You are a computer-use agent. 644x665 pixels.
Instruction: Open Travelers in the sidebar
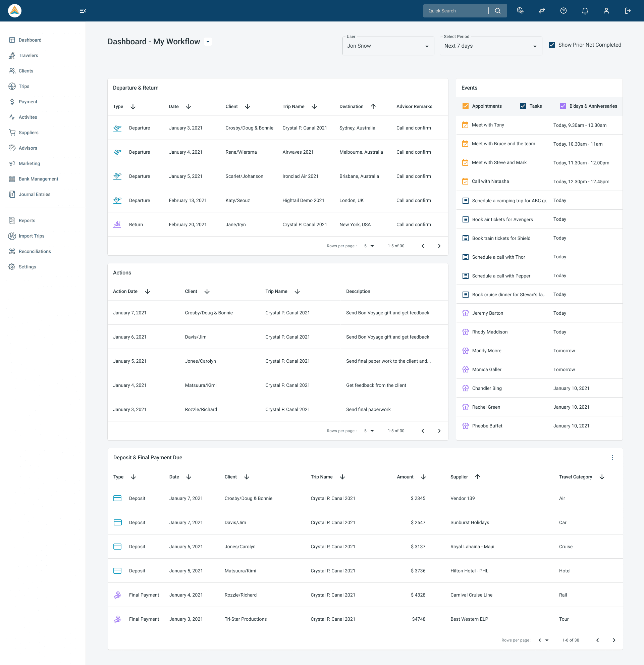click(29, 55)
